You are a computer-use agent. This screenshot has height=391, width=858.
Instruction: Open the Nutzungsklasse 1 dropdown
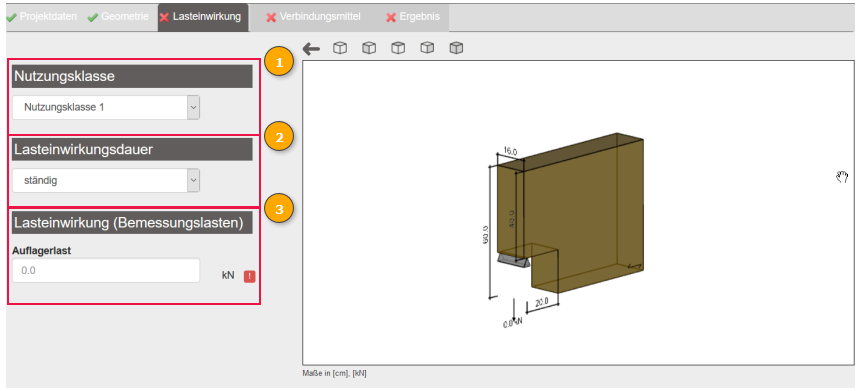(x=106, y=108)
